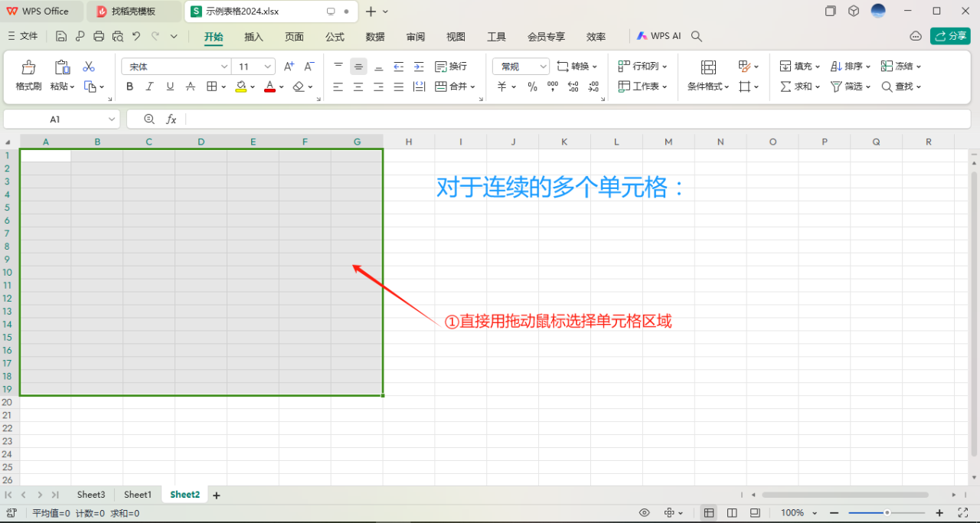The height and width of the screenshot is (523, 980).
Task: Click the zoom lens icon in formula bar
Action: pyautogui.click(x=149, y=119)
